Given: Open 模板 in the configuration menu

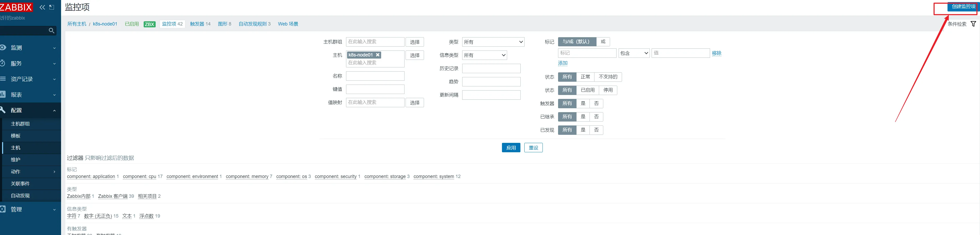Looking at the screenshot, I should [x=16, y=136].
